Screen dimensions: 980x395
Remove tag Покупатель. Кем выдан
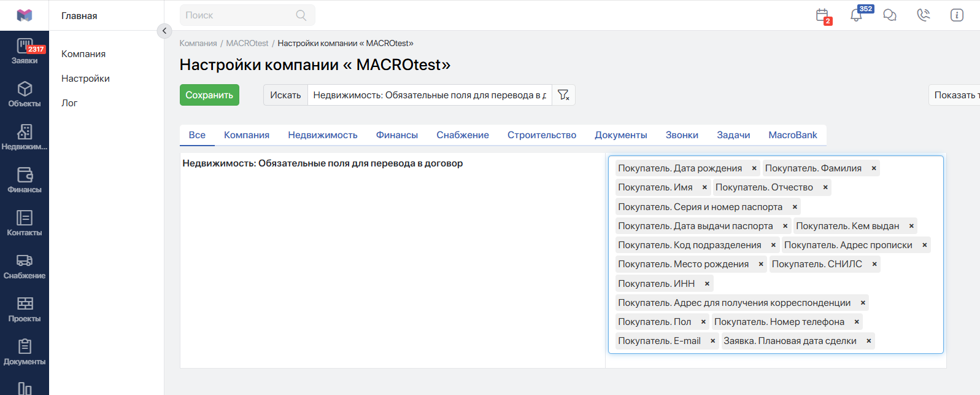click(911, 226)
